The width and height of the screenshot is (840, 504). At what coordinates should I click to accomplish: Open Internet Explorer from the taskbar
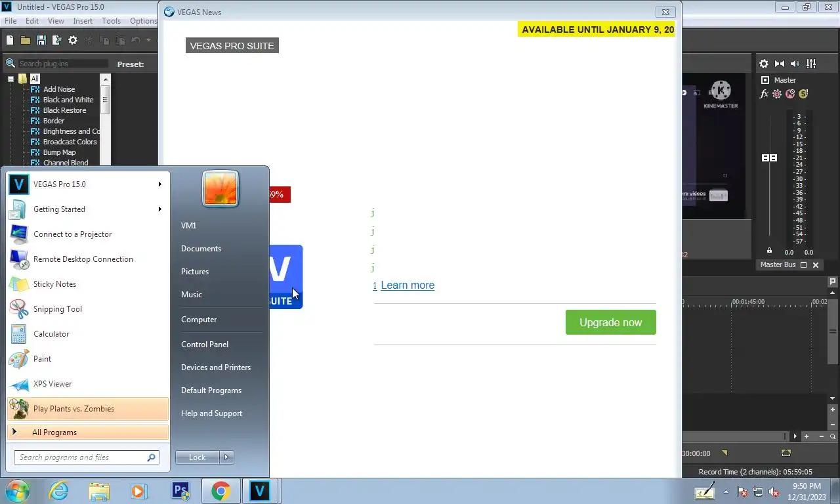pos(59,491)
